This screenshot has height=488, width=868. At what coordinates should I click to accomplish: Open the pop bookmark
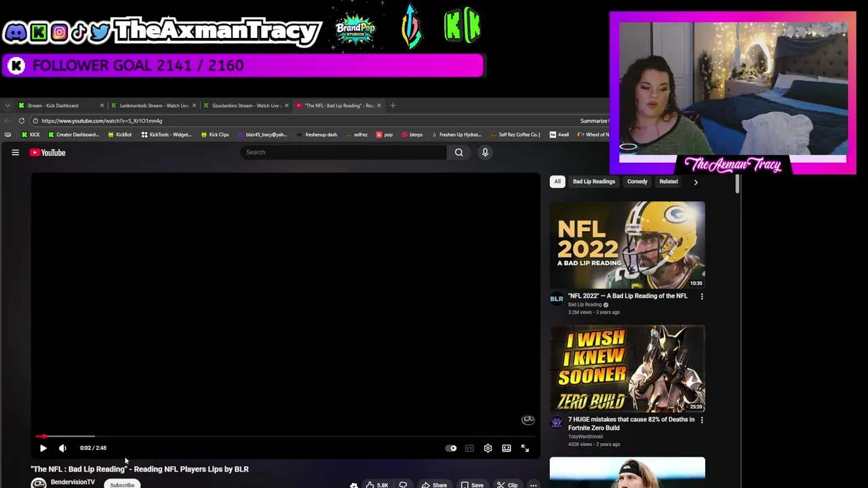tap(384, 135)
